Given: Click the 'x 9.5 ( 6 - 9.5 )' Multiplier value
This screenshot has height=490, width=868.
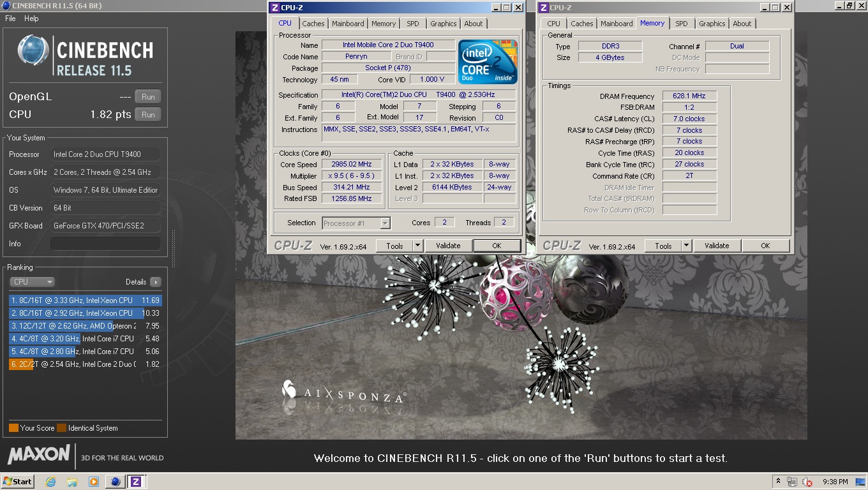Looking at the screenshot, I should pyautogui.click(x=352, y=176).
